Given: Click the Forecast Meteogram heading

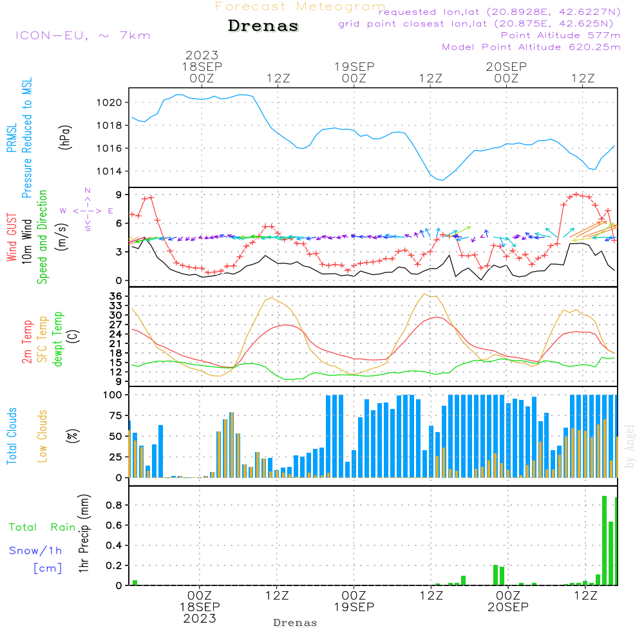Looking at the screenshot, I should (x=300, y=6).
